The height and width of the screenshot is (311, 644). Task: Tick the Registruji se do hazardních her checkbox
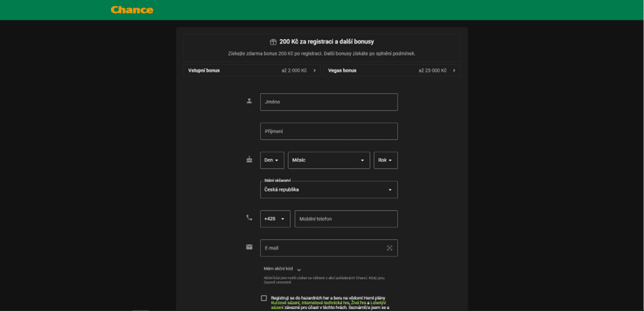[x=264, y=298]
